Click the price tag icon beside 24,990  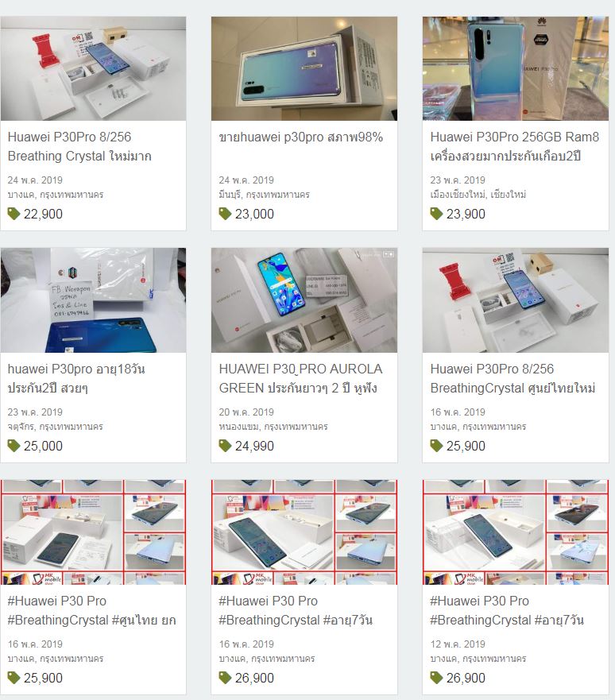pyautogui.click(x=226, y=446)
